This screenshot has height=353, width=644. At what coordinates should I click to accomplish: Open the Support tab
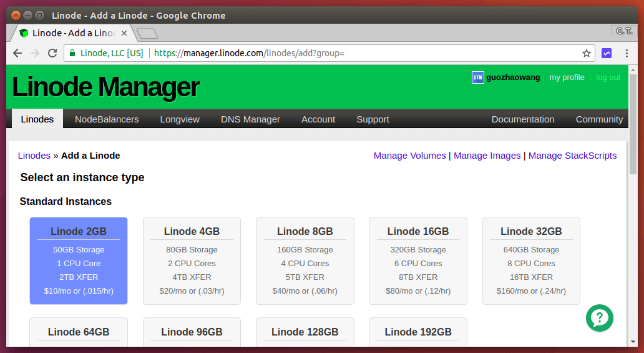(373, 119)
